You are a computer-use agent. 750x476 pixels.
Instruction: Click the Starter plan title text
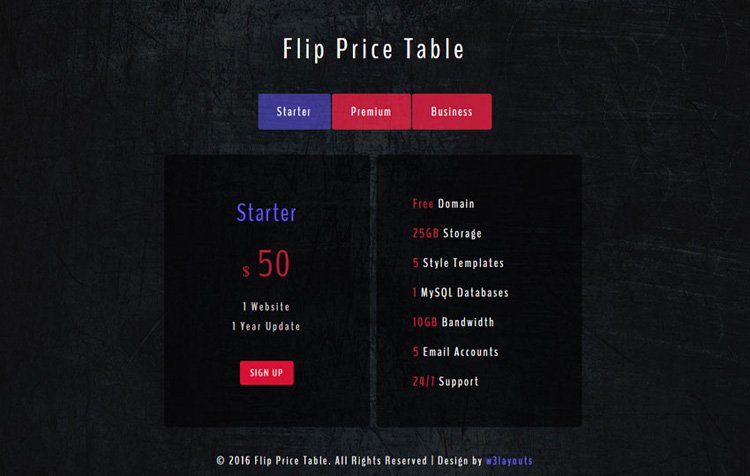[x=266, y=212]
